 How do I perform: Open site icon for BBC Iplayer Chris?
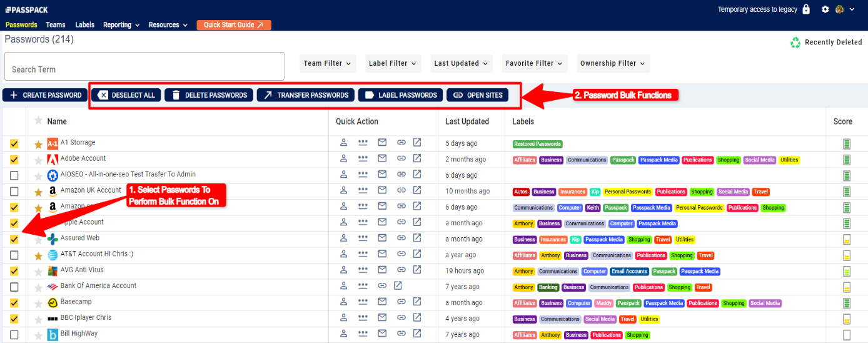pyautogui.click(x=417, y=318)
